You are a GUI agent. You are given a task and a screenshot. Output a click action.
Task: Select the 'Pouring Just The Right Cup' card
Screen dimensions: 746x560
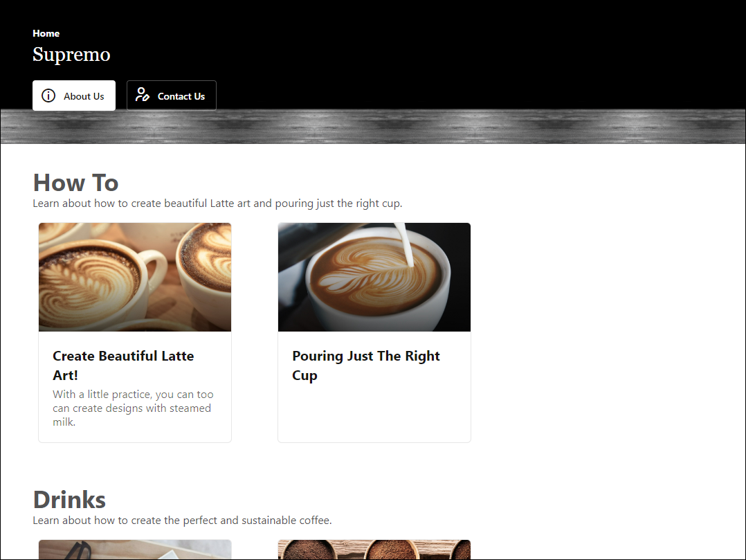pos(374,332)
